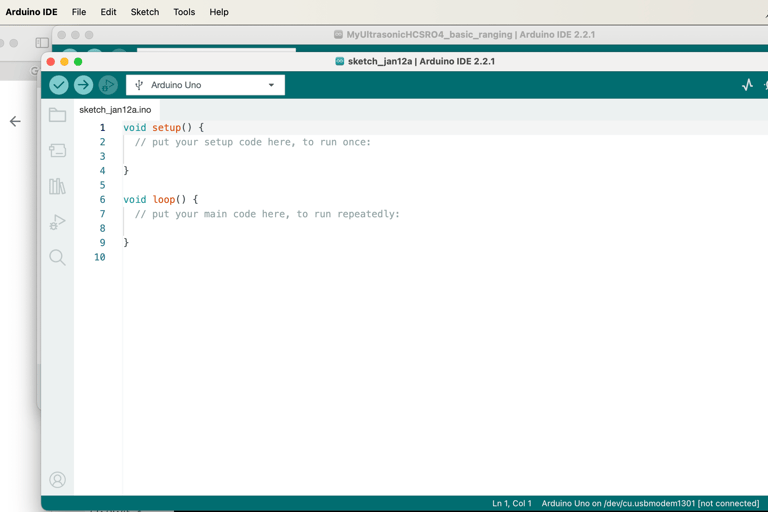Image resolution: width=768 pixels, height=512 pixels.
Task: Toggle the sidebar icon in background window
Action: click(42, 43)
